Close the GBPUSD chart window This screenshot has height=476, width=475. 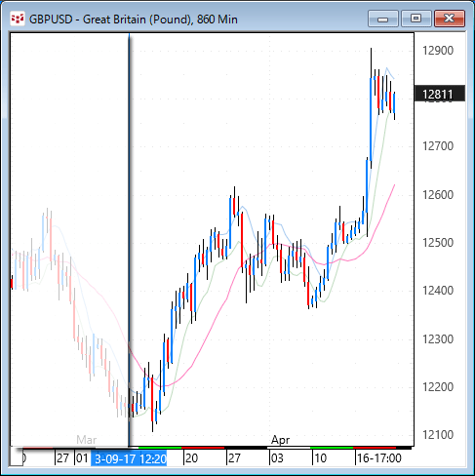(450, 19)
